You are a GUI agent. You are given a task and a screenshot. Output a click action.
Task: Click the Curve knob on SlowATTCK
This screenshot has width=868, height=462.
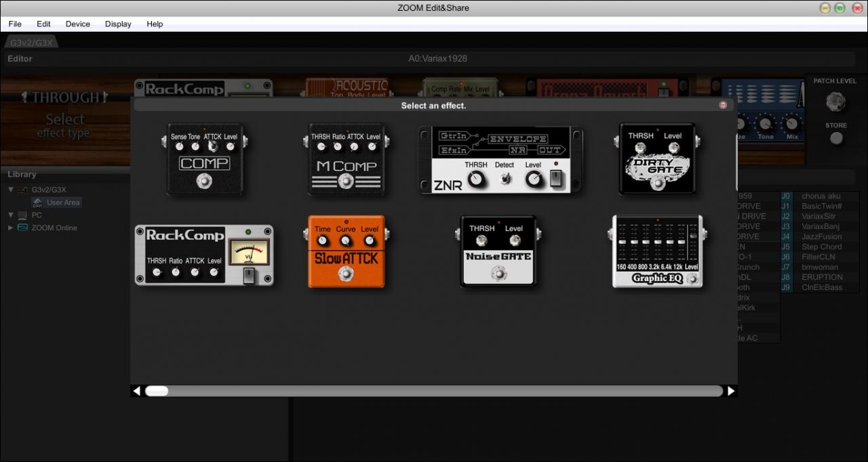346,240
